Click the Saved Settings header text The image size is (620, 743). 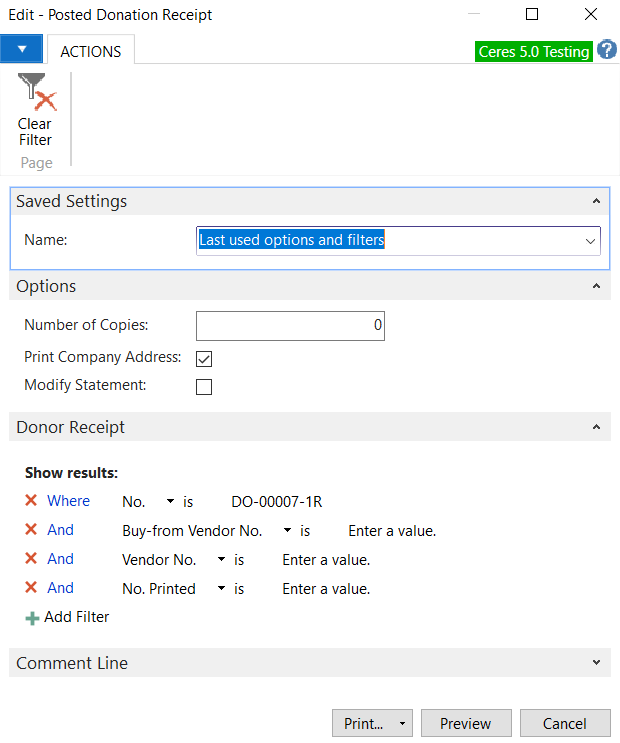tap(72, 201)
